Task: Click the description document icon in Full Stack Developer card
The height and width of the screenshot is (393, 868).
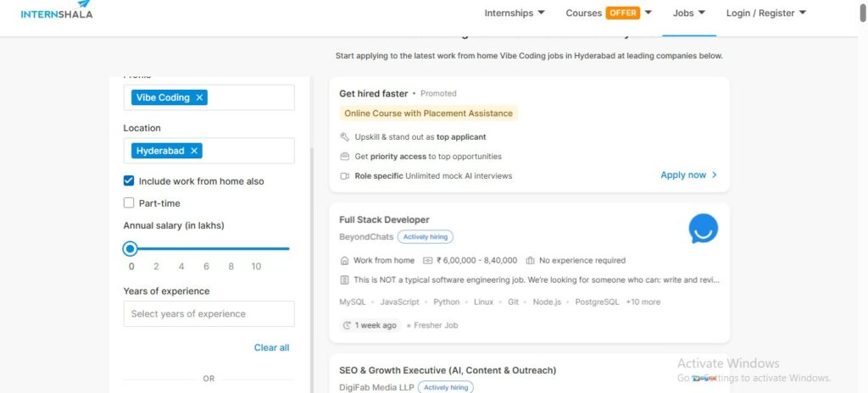Action: click(344, 280)
